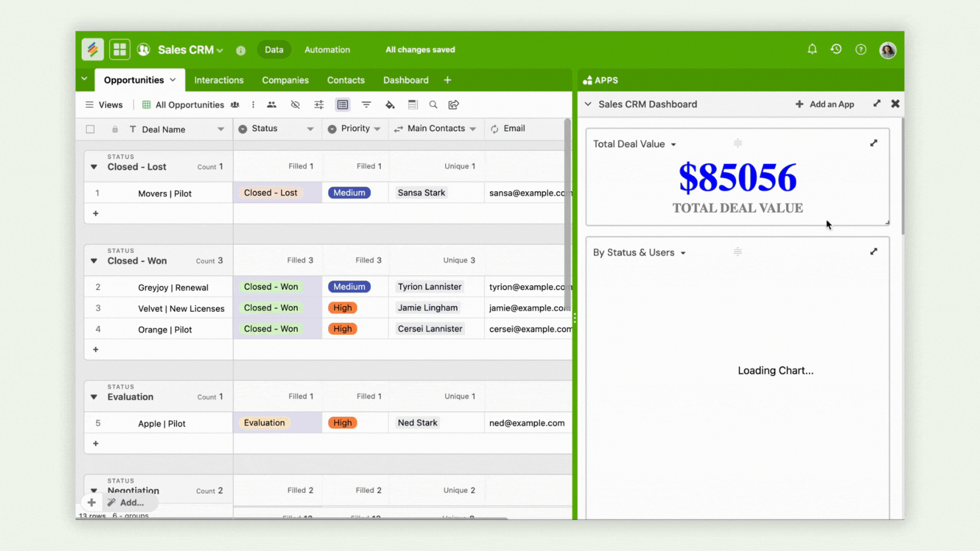Open the Dashboard table tab
The height and width of the screenshot is (551, 980).
pyautogui.click(x=405, y=80)
